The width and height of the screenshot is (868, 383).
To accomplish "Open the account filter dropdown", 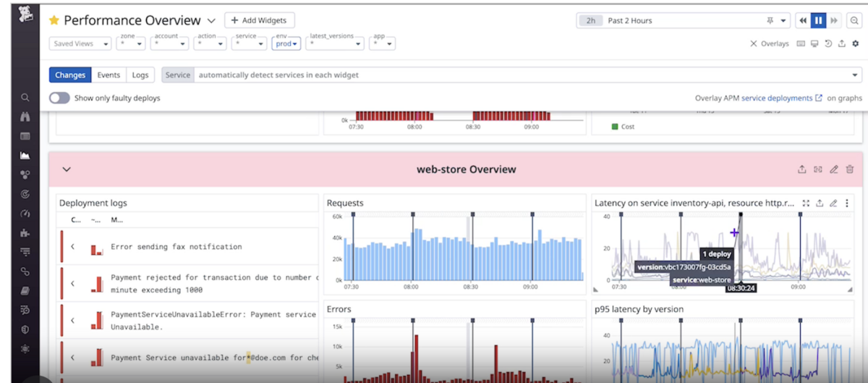I will tap(169, 43).
